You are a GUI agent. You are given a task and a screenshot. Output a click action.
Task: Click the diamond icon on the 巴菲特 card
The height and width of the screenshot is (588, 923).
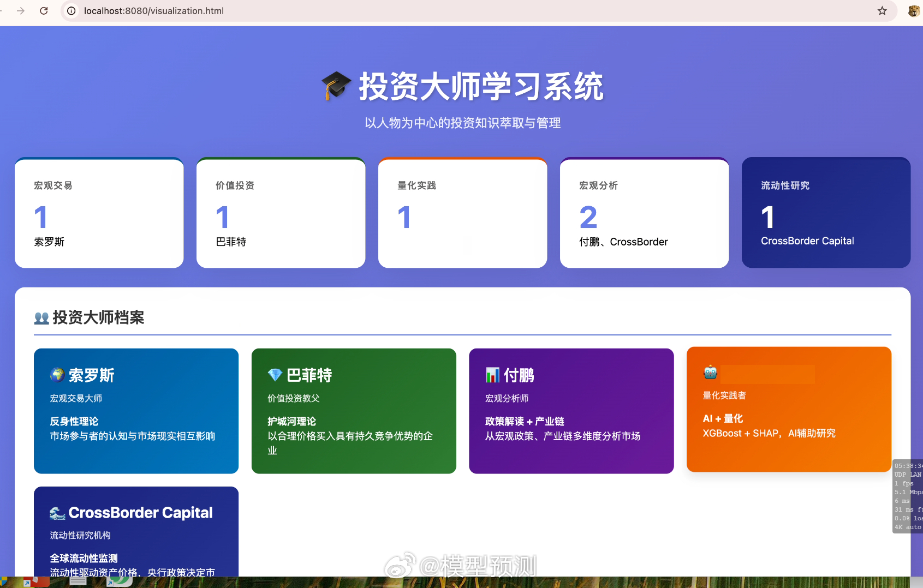[x=275, y=374]
